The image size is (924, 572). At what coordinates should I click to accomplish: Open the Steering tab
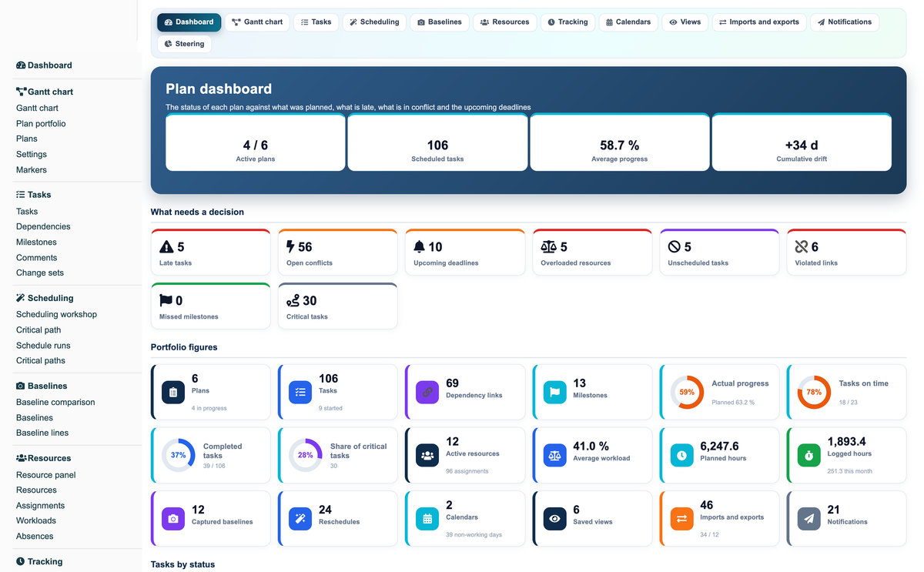point(185,44)
